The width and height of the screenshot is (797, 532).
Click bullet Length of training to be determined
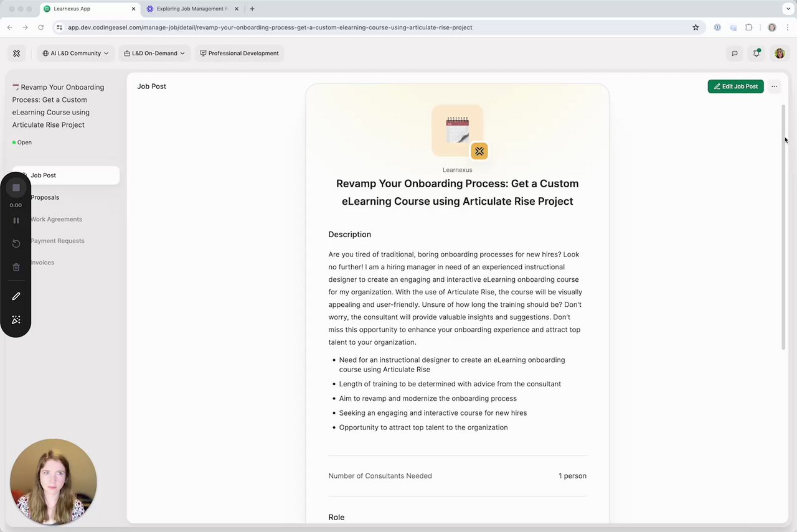click(x=450, y=384)
